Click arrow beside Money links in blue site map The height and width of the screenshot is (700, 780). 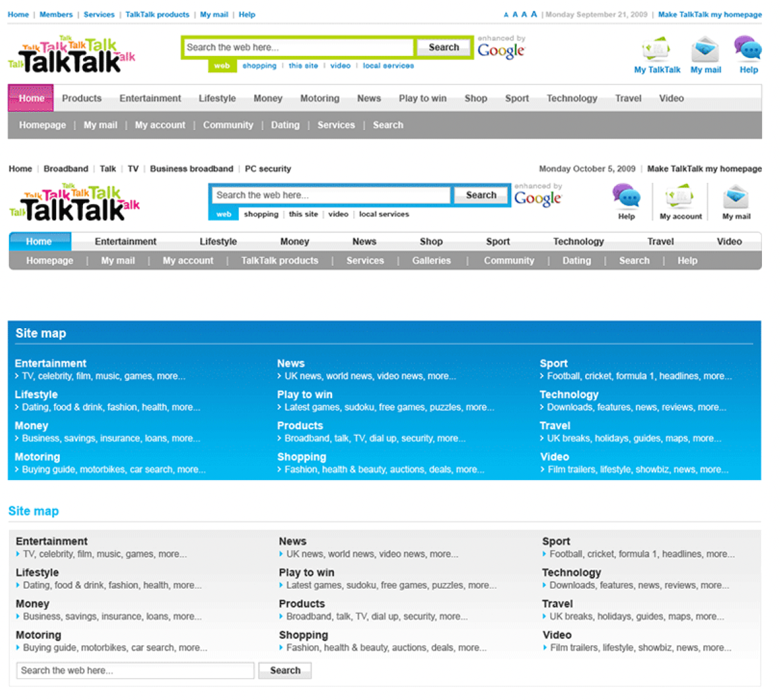(x=17, y=438)
